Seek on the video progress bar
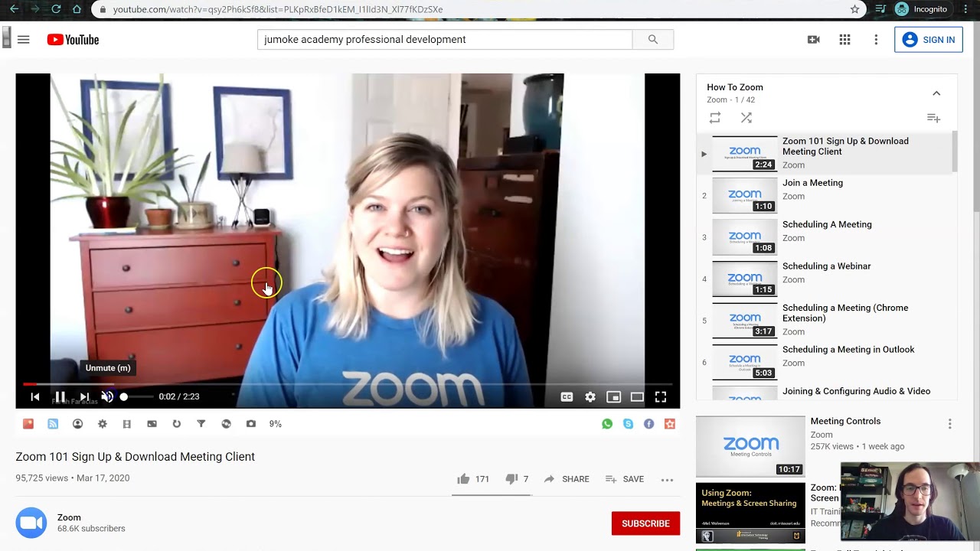This screenshot has width=980, height=551. pos(348,384)
